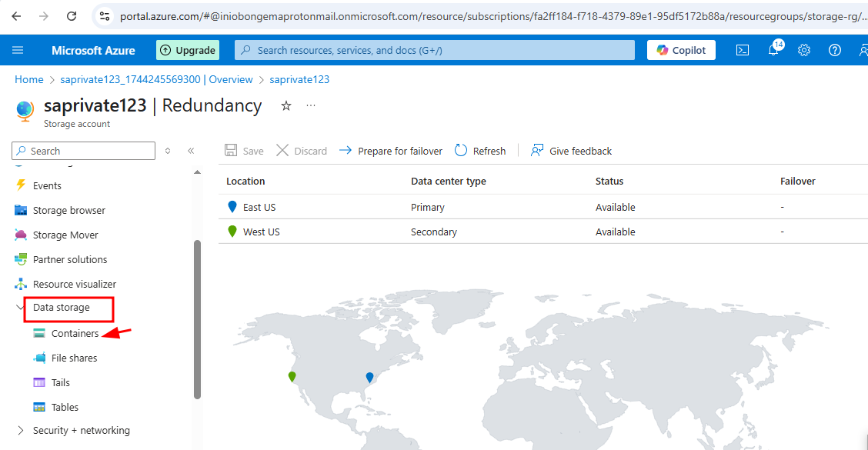Click the disabled Save toolbar button

pos(244,151)
